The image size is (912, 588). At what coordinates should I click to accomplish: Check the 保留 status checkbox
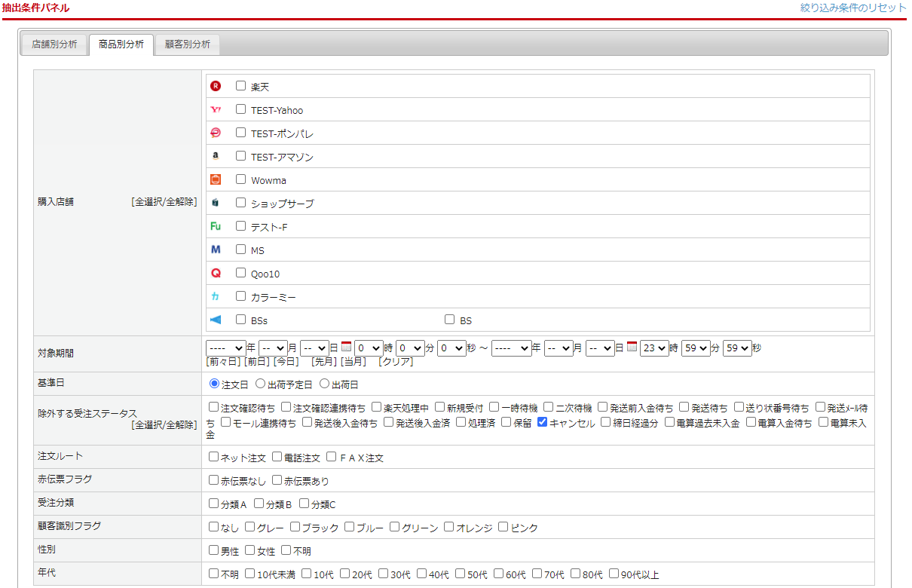click(506, 422)
